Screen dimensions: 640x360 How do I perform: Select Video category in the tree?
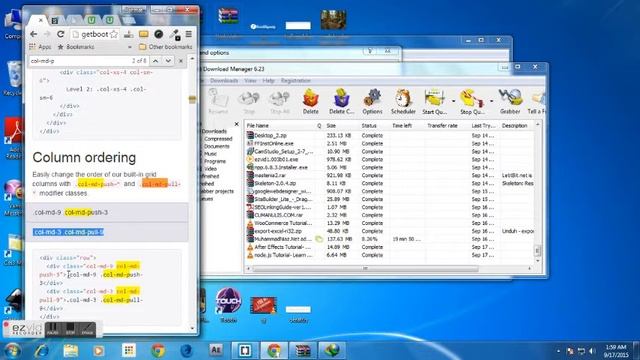pos(210,169)
